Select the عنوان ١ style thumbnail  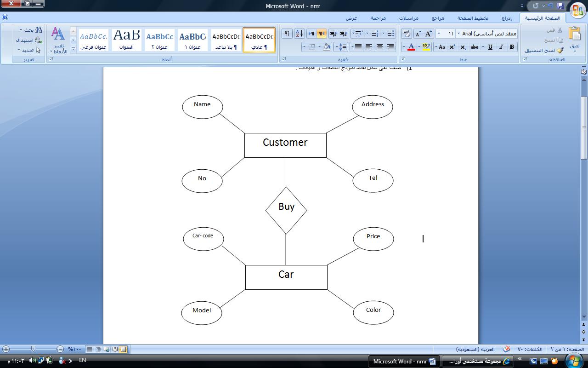pyautogui.click(x=193, y=40)
